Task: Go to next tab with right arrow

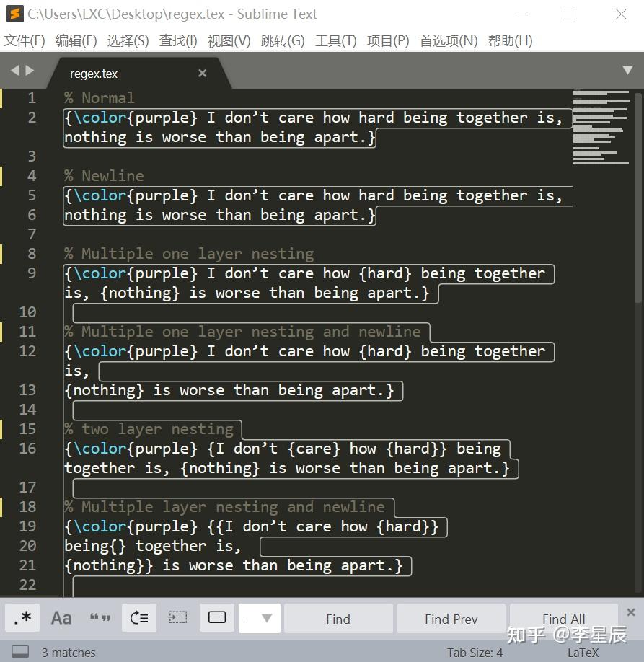Action: click(29, 70)
